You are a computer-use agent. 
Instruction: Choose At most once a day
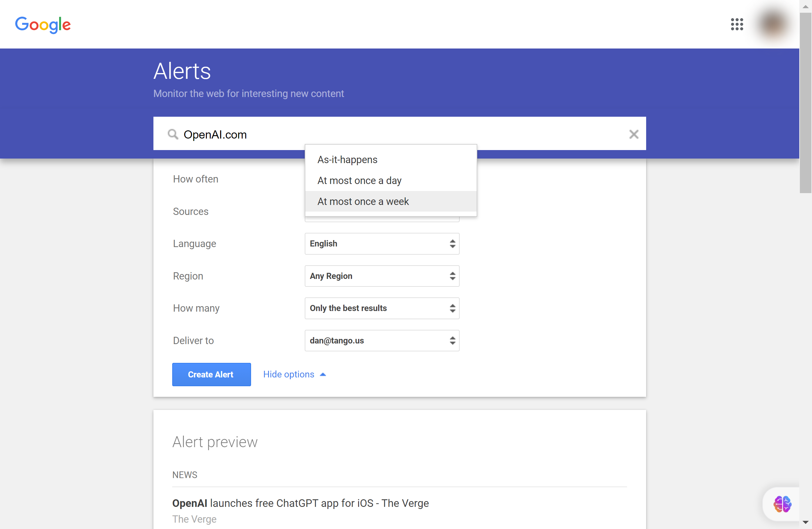click(x=391, y=180)
